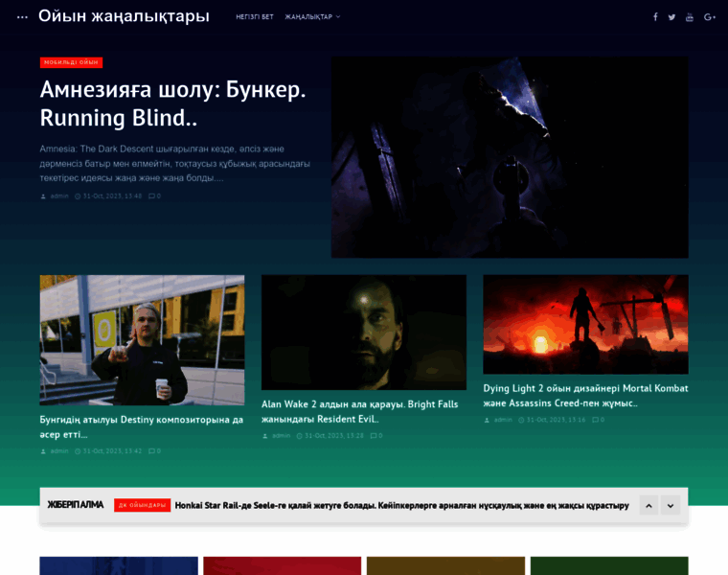Image resolution: width=728 pixels, height=575 pixels.
Task: Expand the ЖАҢАЛЫҚТАР dropdown menu
Action: (312, 16)
